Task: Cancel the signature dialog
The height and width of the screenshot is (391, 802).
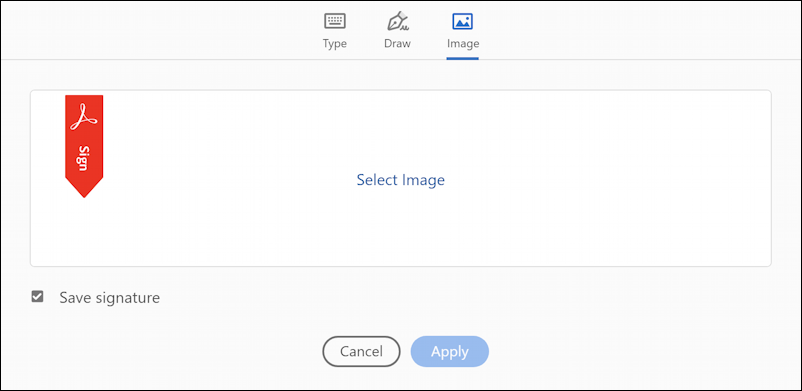Action: click(x=361, y=352)
